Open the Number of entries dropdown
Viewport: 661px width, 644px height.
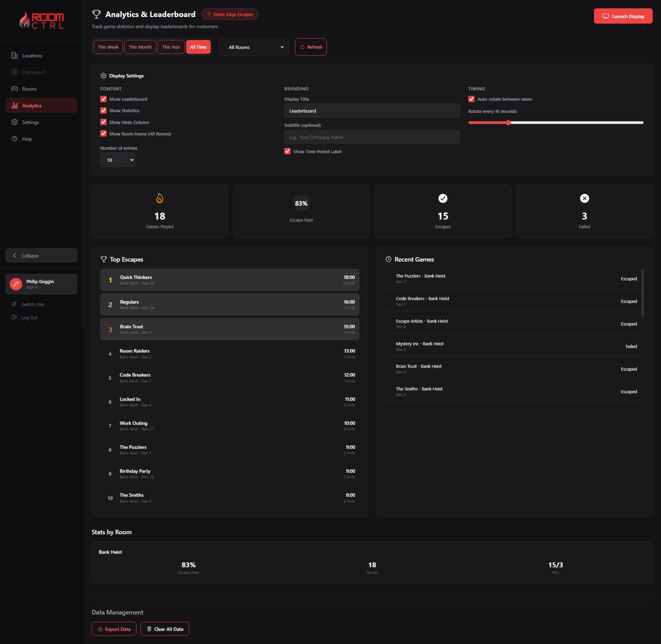coord(118,160)
